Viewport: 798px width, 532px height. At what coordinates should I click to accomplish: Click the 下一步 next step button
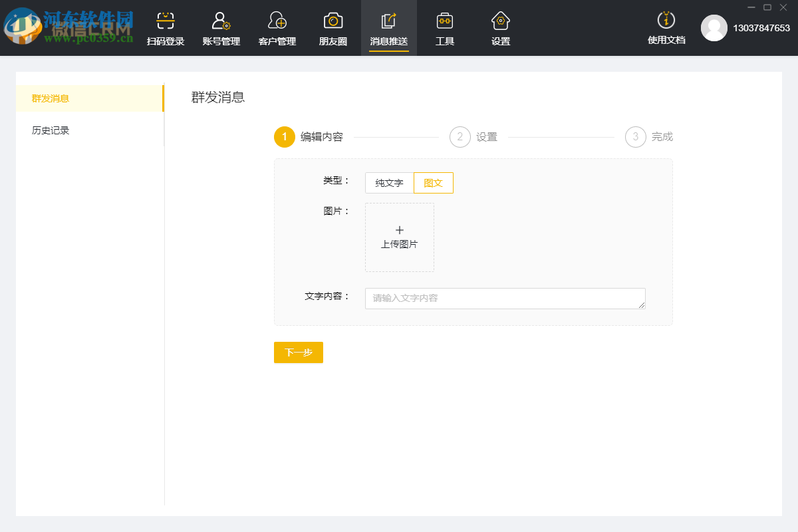298,352
